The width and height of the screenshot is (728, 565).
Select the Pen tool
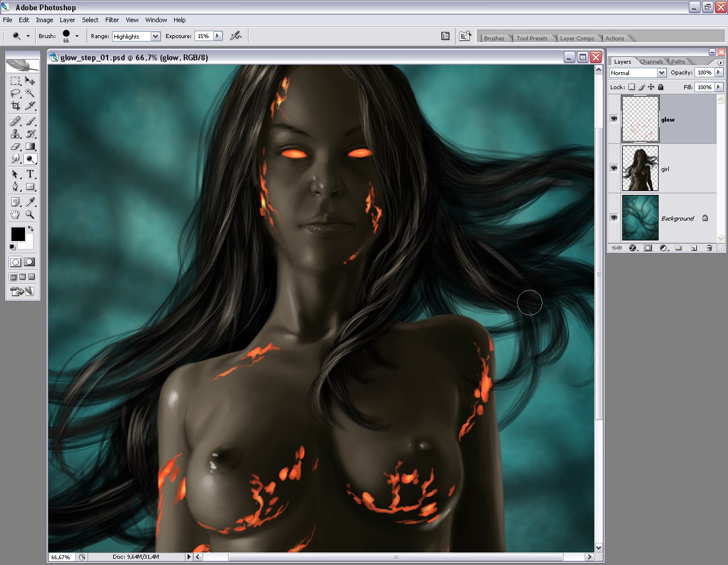click(x=15, y=186)
